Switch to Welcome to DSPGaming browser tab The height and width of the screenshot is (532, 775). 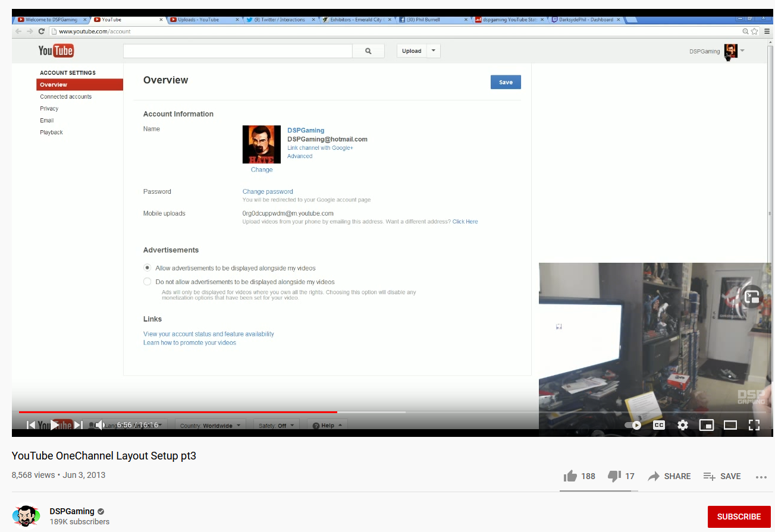(x=52, y=20)
